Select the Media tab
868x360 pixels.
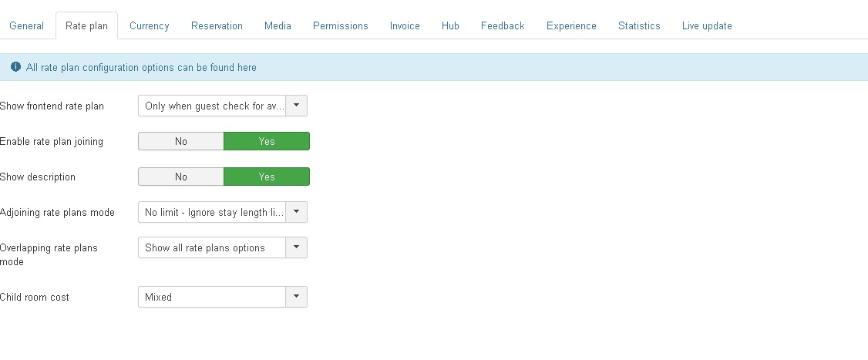pyautogui.click(x=278, y=25)
